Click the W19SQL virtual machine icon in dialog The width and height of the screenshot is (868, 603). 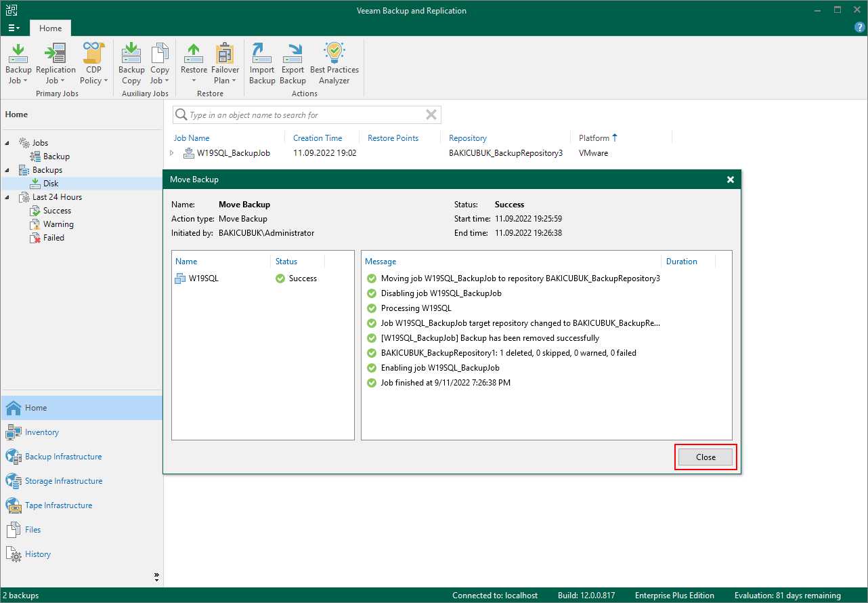coord(180,278)
